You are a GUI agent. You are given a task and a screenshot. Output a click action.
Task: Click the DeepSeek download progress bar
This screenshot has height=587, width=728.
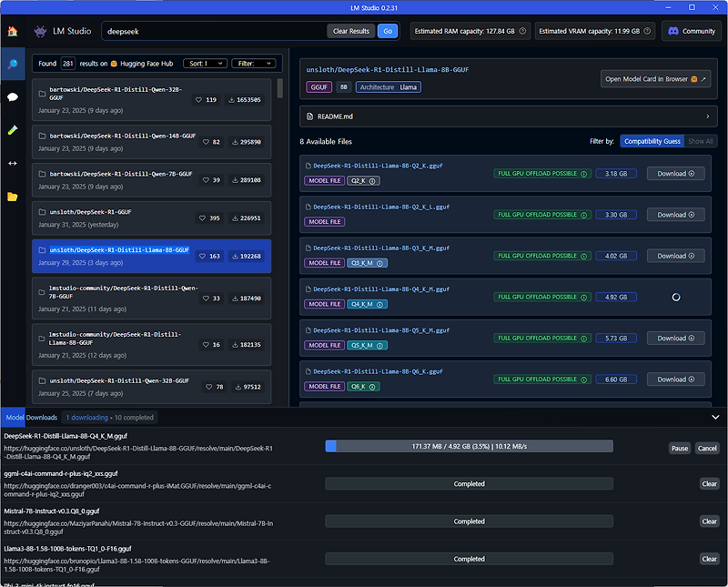tap(469, 446)
